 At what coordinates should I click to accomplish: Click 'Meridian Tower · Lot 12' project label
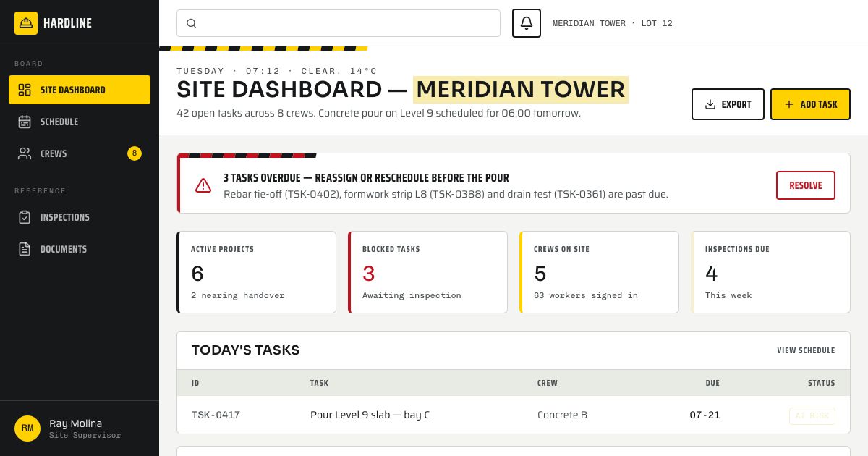tap(613, 23)
